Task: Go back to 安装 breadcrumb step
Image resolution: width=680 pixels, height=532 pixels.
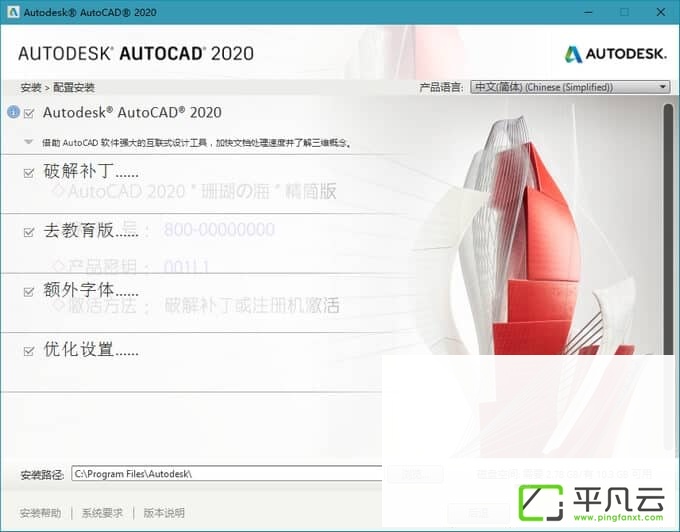Action: click(31, 88)
